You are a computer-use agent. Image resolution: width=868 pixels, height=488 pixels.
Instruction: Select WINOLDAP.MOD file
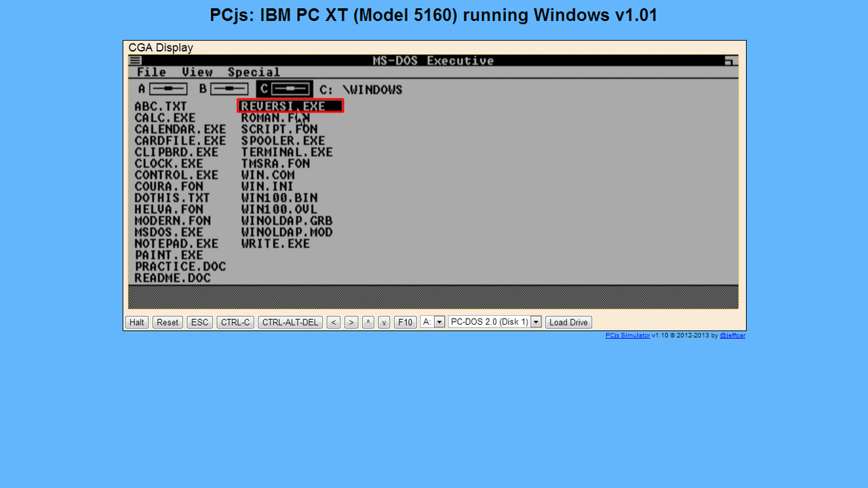pyautogui.click(x=287, y=233)
